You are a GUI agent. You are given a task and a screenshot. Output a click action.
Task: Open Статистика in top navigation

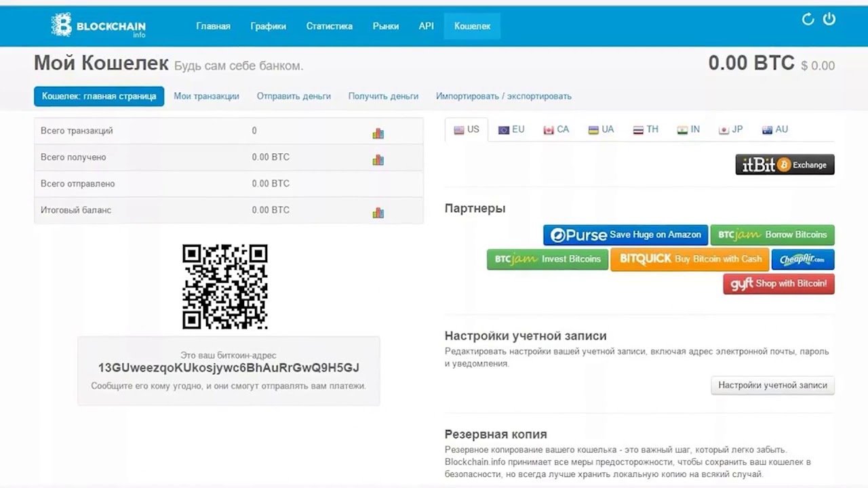[x=330, y=26]
